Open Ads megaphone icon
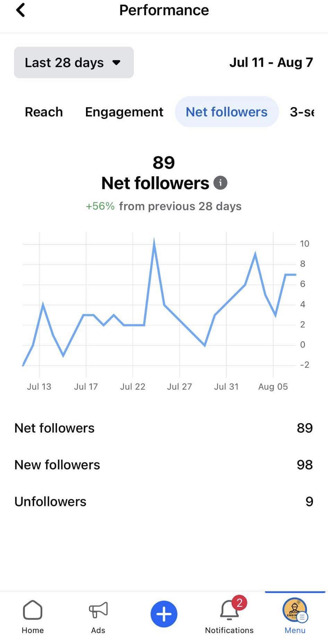The height and width of the screenshot is (644, 328). (98, 610)
